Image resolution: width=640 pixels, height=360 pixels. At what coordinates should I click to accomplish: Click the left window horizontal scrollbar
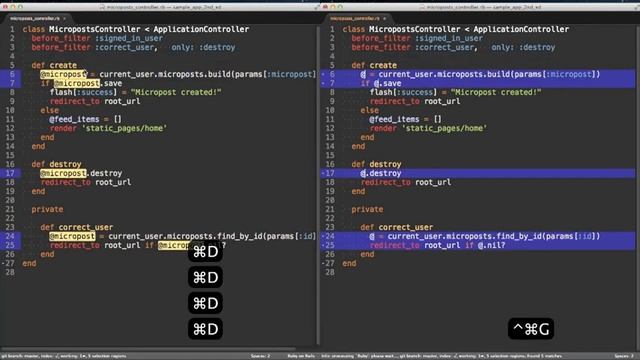(148, 349)
